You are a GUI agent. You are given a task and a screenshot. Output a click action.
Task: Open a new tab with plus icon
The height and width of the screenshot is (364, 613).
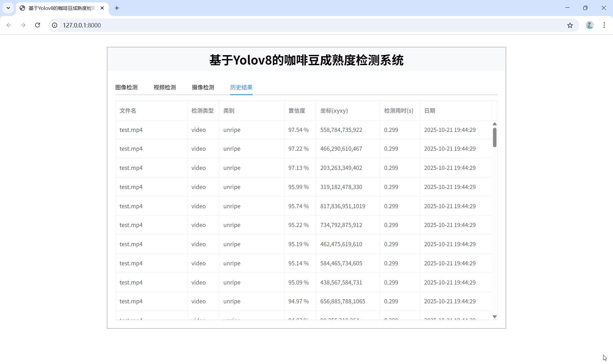pyautogui.click(x=117, y=8)
